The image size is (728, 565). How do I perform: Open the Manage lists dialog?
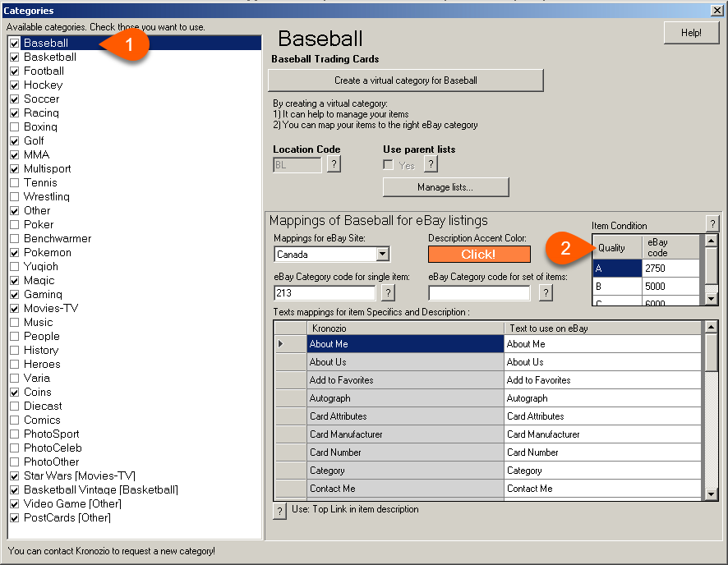[x=445, y=187]
